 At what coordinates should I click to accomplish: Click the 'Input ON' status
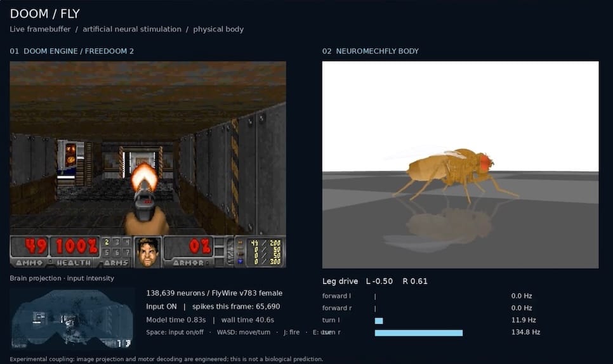tap(161, 306)
